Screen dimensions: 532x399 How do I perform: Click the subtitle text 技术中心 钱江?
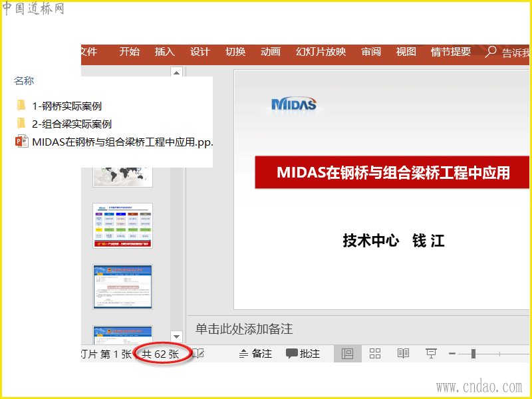click(x=394, y=241)
